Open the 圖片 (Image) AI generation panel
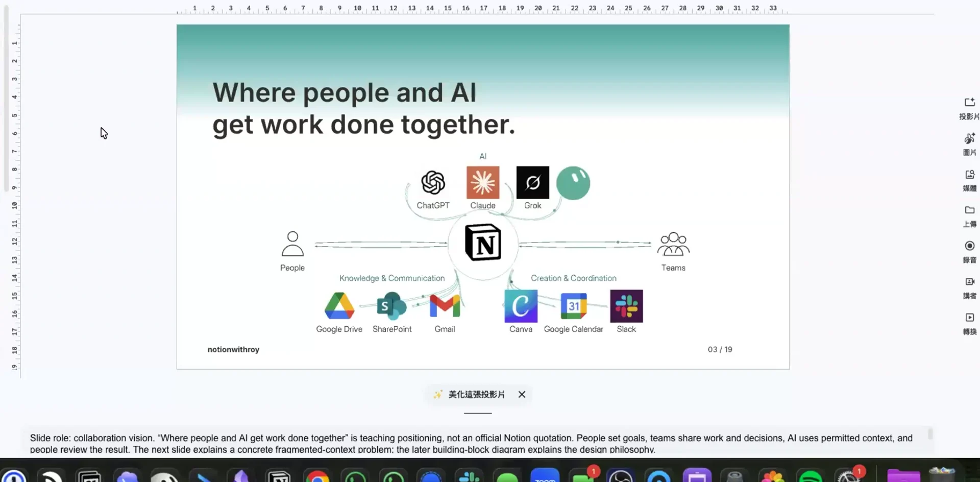This screenshot has height=482, width=980. click(969, 144)
